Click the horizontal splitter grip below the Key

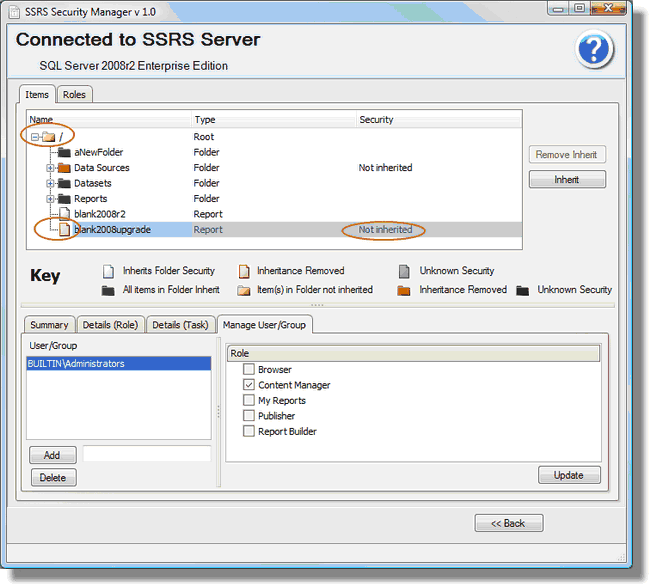317,305
